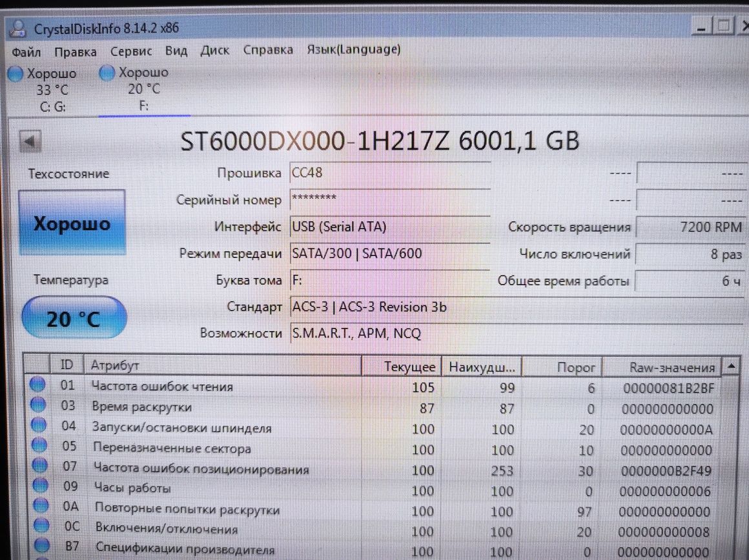
Task: Select row Включения/отключения
Action: coord(373,530)
